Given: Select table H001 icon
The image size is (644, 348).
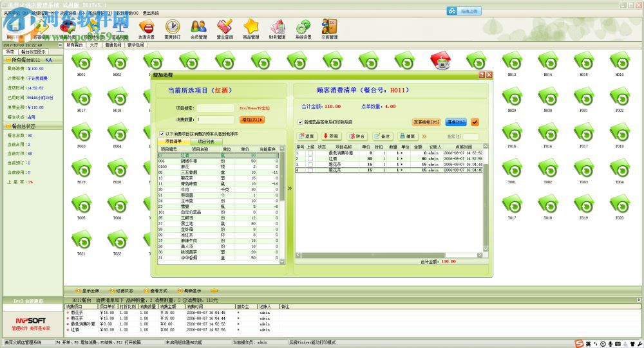Looking at the screenshot, I should tap(81, 62).
